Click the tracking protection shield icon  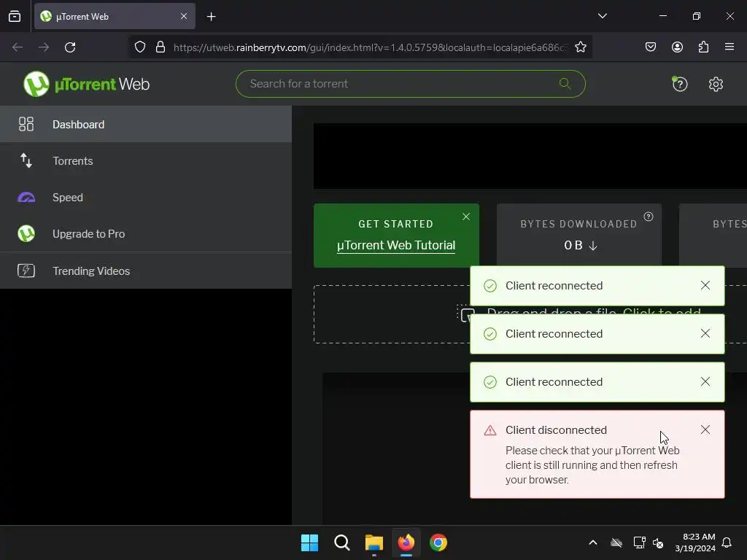(139, 47)
